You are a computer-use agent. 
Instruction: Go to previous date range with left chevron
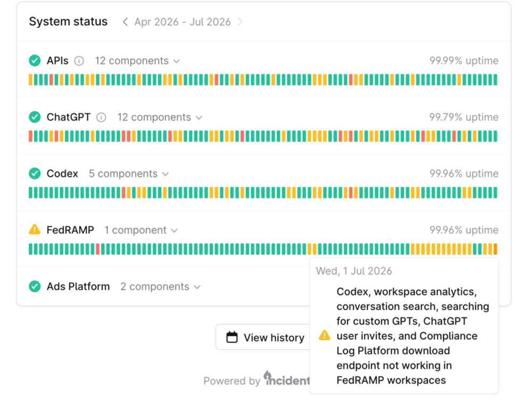click(x=125, y=22)
